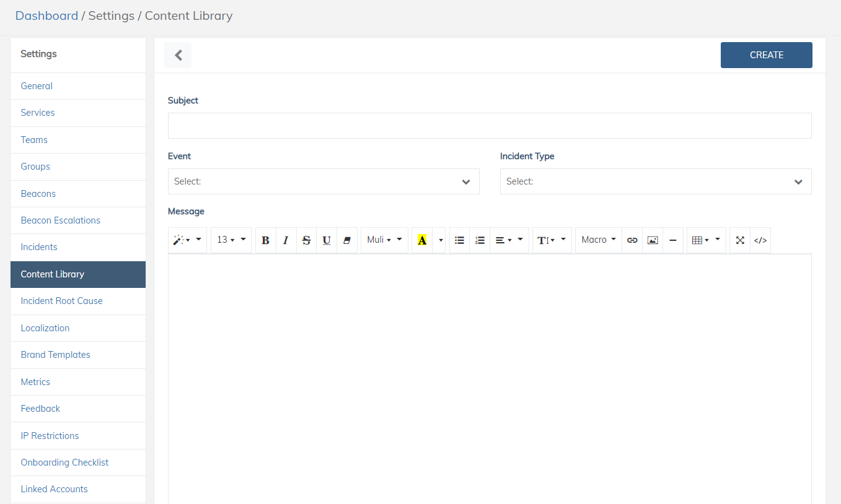Insert a hyperlink
841x504 pixels.
(632, 240)
